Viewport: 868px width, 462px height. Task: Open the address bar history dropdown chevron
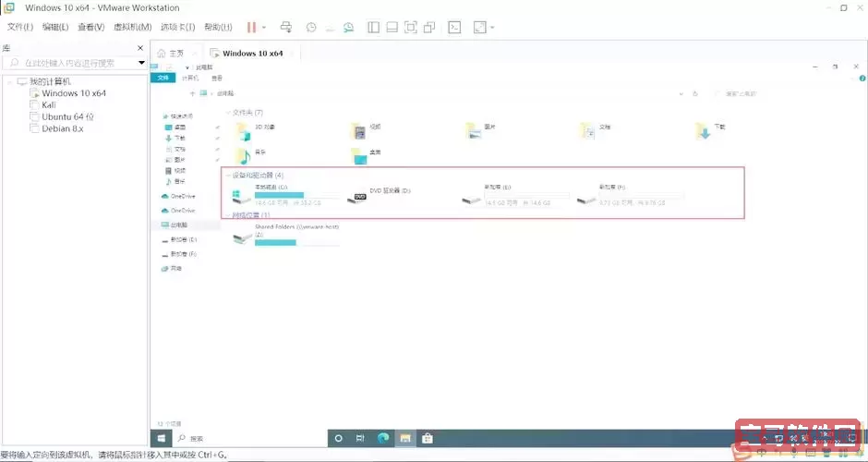tap(681, 93)
